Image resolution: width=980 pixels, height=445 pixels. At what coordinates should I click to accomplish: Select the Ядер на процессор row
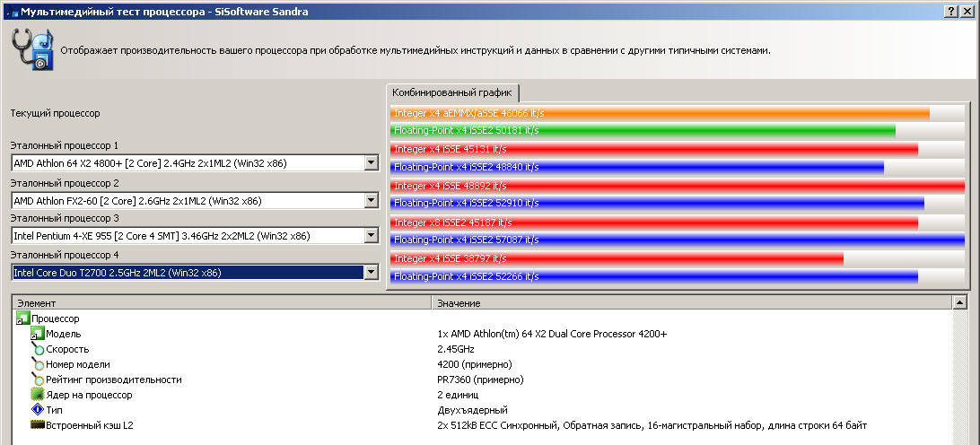point(481,395)
